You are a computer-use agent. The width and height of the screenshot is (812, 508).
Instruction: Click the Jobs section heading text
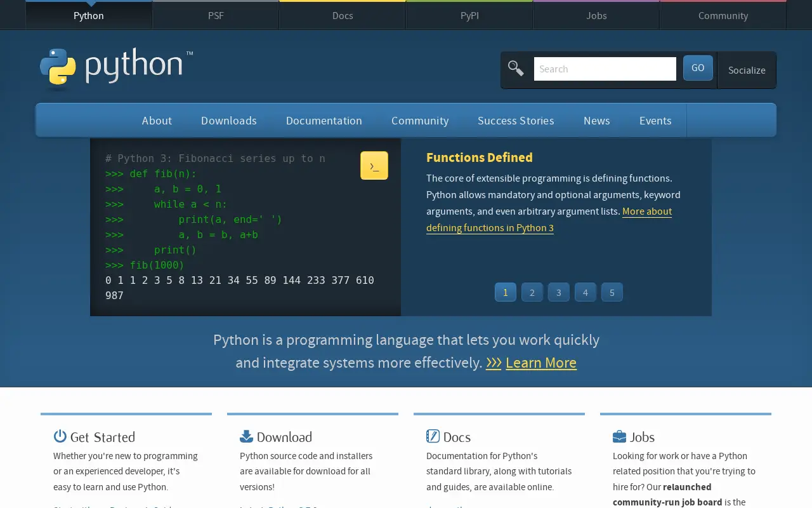642,437
